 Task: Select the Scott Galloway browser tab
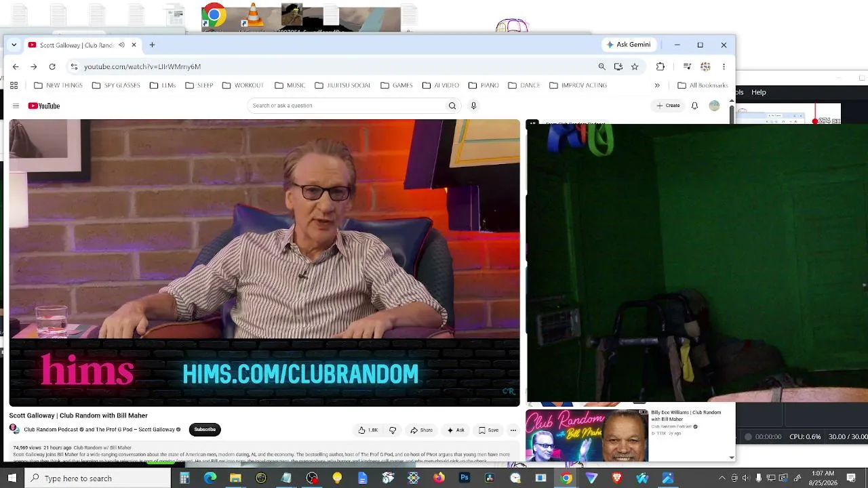coord(77,45)
